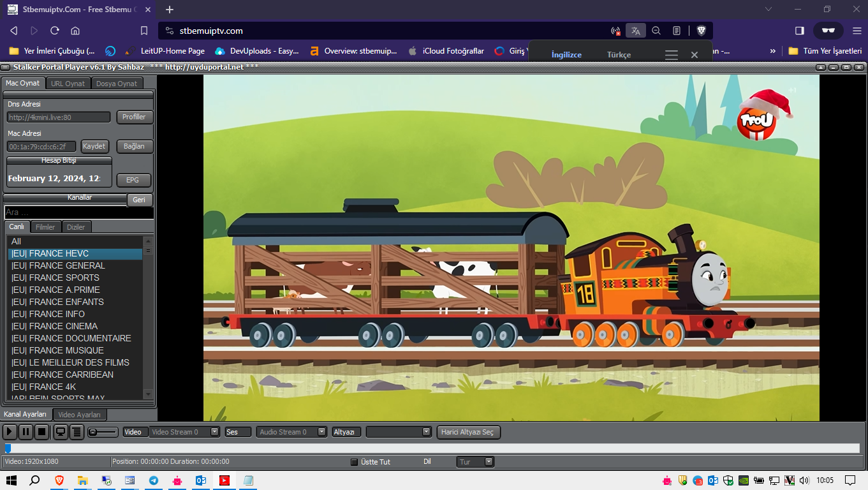Open Brave Shields lion icon
This screenshot has width=868, height=490.
coord(701,31)
